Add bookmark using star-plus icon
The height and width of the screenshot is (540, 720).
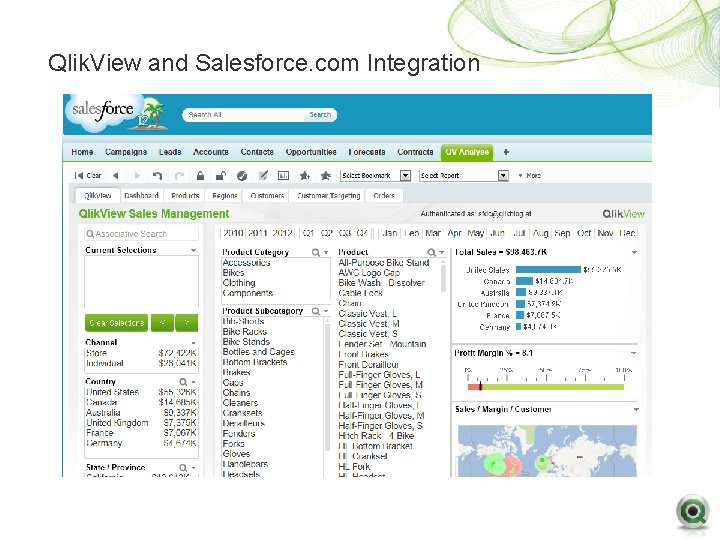(x=305, y=175)
